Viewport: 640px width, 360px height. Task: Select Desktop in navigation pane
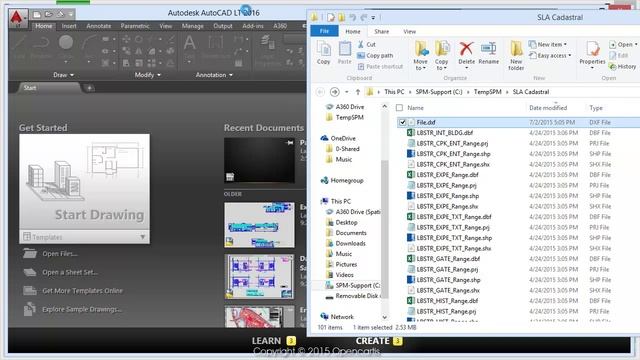(x=346, y=222)
